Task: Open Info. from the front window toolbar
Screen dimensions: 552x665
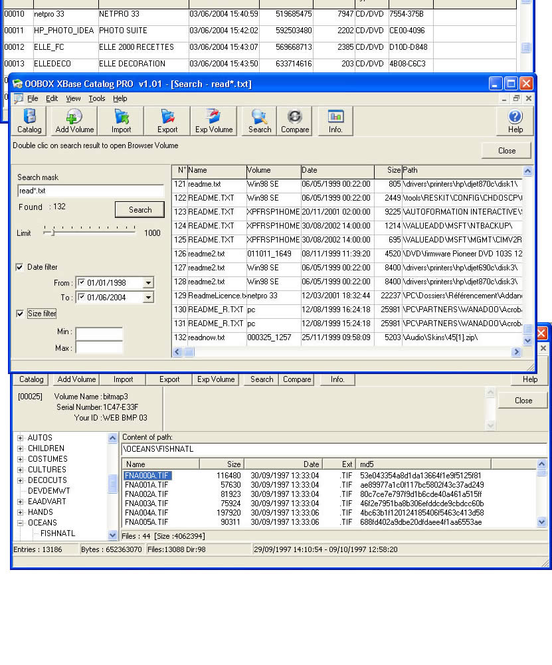Action: (335, 121)
